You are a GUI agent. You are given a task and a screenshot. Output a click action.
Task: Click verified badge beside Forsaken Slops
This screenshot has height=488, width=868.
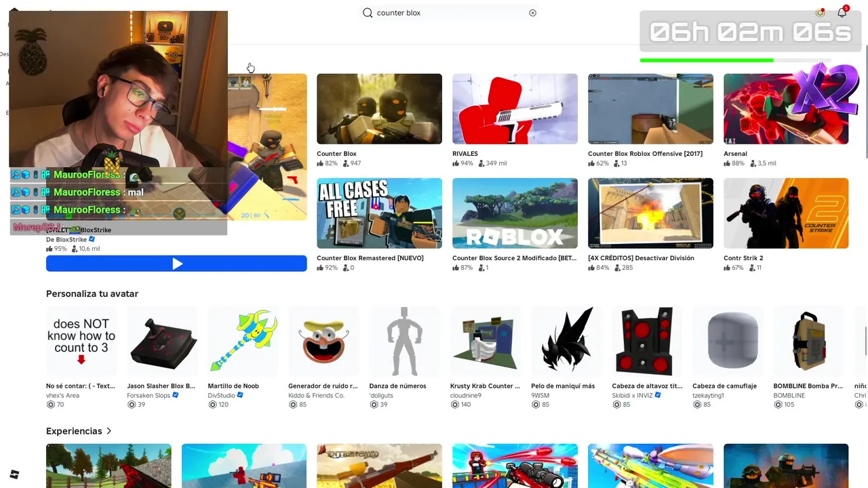(x=176, y=395)
